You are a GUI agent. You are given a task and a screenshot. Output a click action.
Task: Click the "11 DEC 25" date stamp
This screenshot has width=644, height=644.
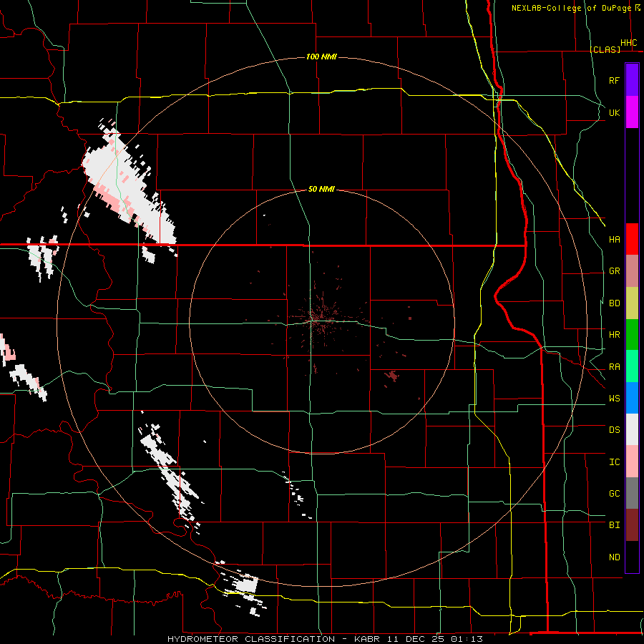point(416,639)
